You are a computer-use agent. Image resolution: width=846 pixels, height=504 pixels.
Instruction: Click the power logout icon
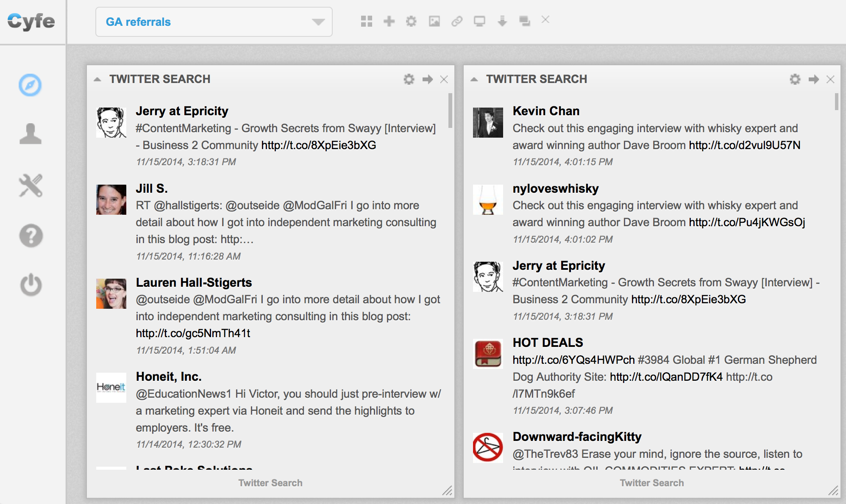pos(31,285)
